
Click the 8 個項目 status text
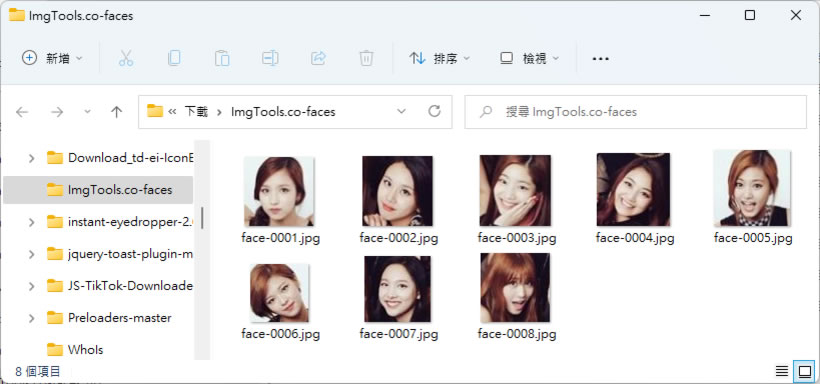[x=38, y=371]
